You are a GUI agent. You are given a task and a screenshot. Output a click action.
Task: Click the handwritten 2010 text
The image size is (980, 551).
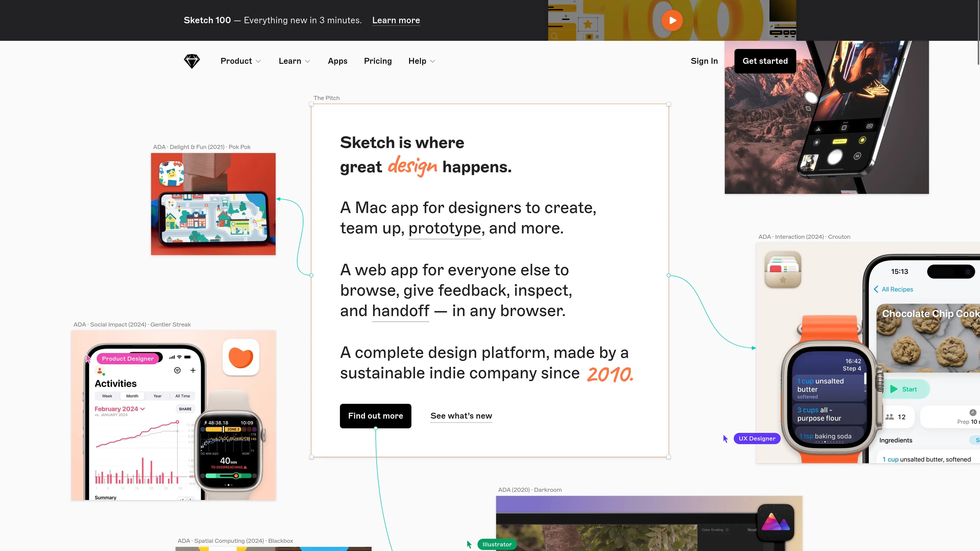(x=610, y=374)
